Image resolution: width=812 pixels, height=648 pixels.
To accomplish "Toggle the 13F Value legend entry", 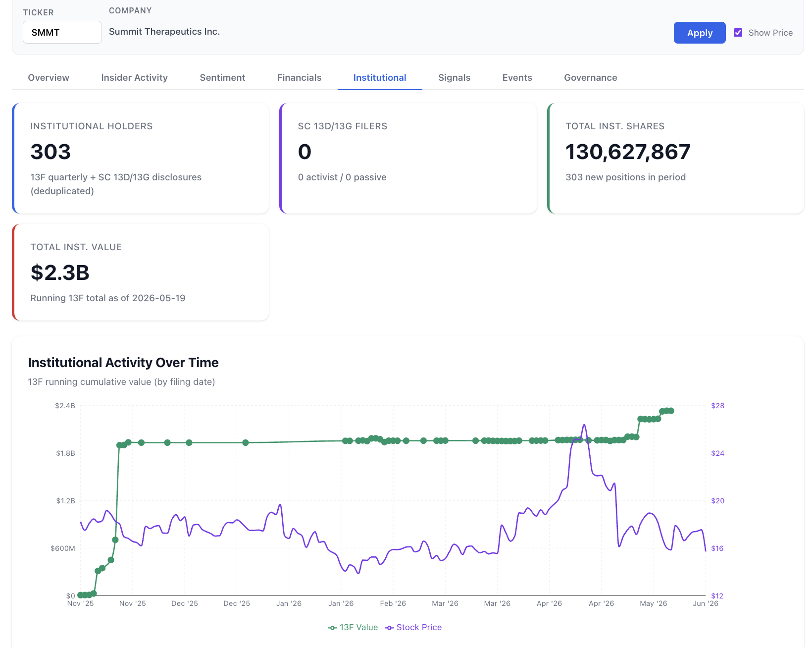I will point(353,627).
